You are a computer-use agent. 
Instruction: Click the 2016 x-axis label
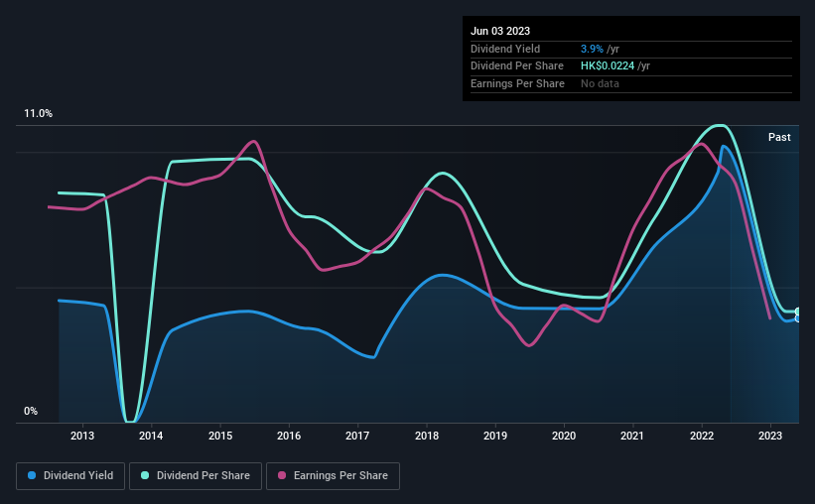tap(289, 436)
